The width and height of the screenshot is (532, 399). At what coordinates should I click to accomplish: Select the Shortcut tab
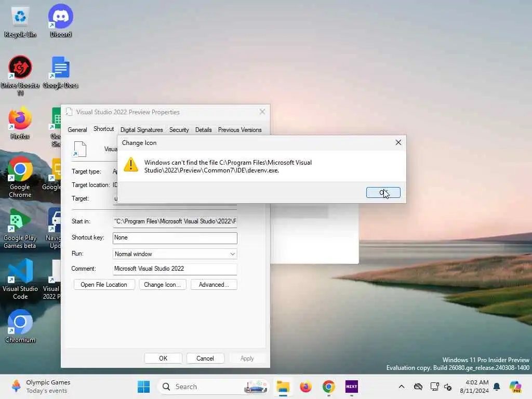(x=103, y=129)
